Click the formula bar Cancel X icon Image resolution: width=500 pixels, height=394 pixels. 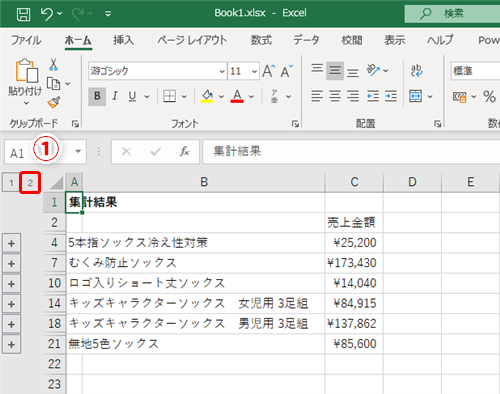tap(126, 152)
